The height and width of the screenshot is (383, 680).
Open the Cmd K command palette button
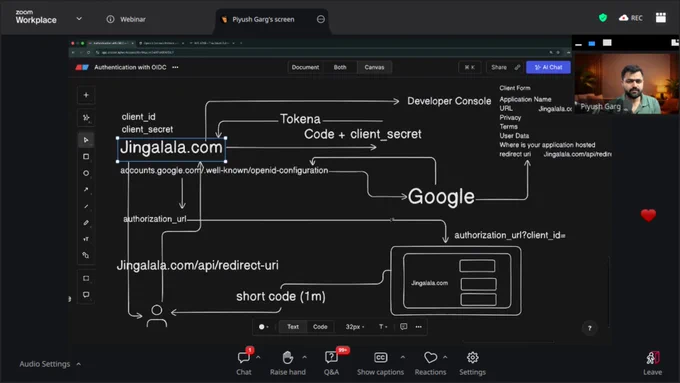pos(470,67)
